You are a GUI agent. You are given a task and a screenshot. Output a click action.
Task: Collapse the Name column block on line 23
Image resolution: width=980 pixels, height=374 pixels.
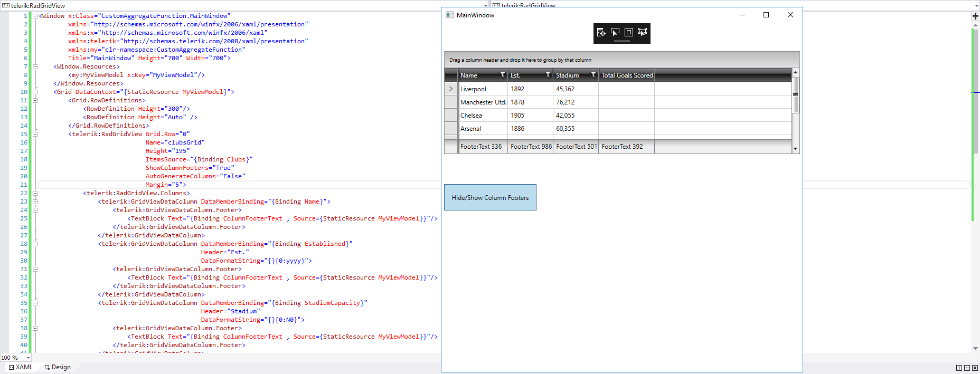coord(35,202)
